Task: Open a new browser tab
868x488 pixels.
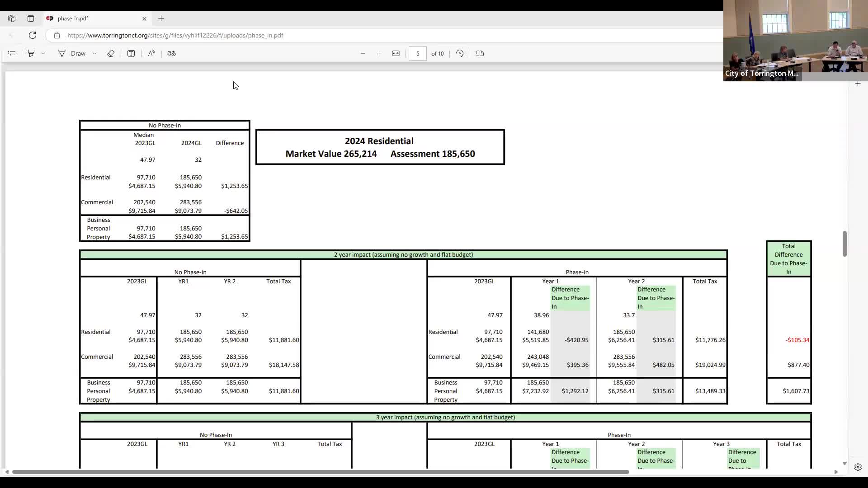Action: click(161, 19)
